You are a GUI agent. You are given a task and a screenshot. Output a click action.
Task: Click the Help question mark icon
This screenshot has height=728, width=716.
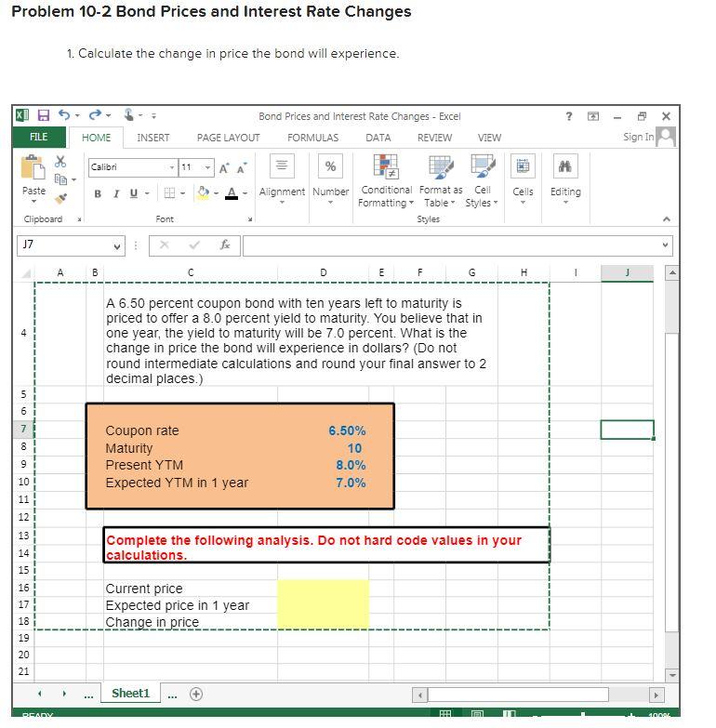[569, 116]
